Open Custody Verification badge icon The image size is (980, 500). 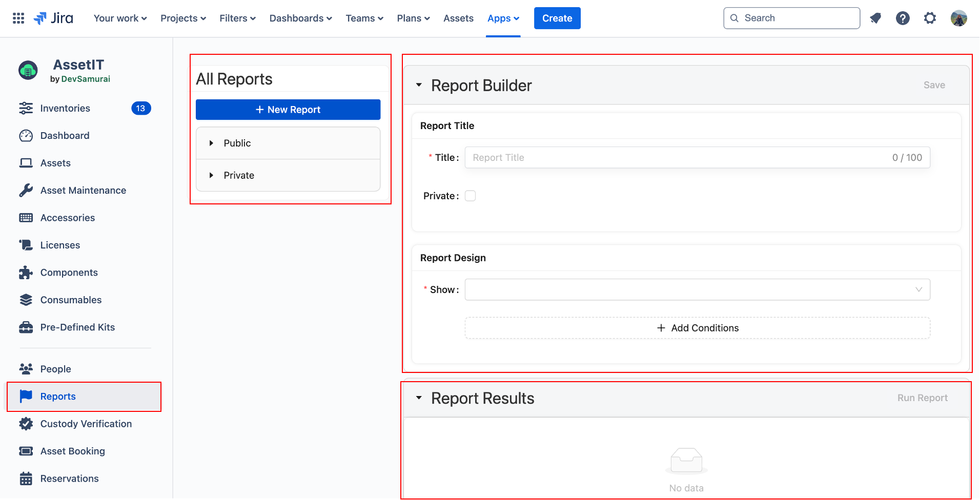pos(26,424)
